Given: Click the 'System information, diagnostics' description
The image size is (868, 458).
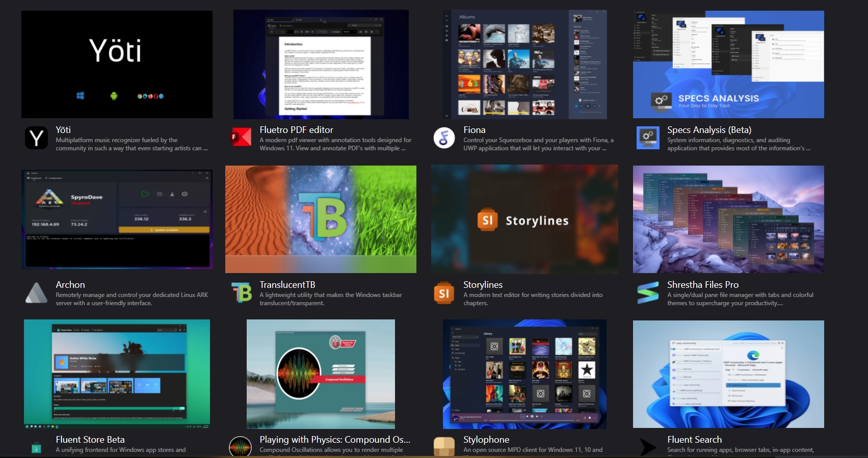Looking at the screenshot, I should click(x=739, y=144).
